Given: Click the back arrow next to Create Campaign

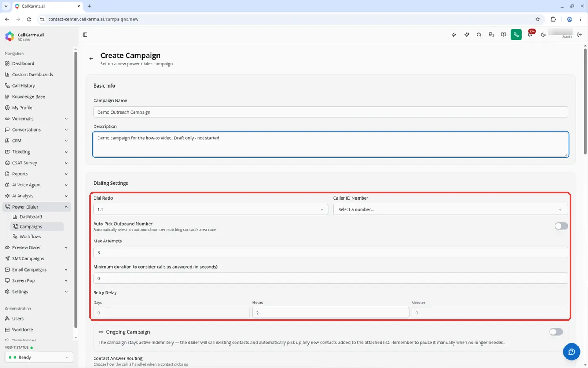Looking at the screenshot, I should click(91, 58).
